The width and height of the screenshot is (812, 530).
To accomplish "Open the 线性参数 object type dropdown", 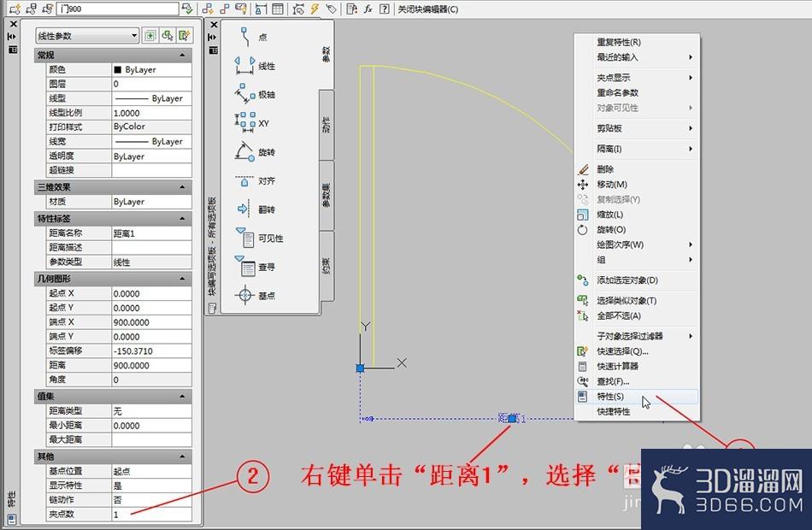I will pyautogui.click(x=87, y=36).
